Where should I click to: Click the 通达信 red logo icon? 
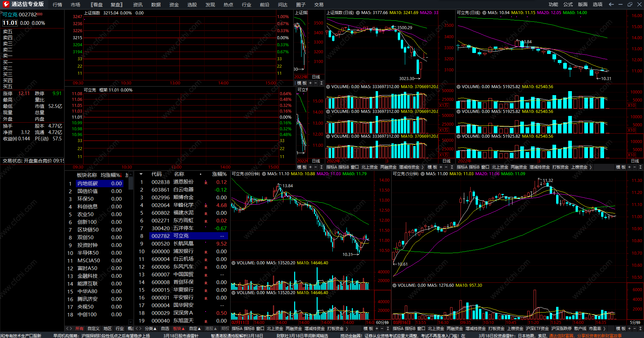tap(6, 4)
